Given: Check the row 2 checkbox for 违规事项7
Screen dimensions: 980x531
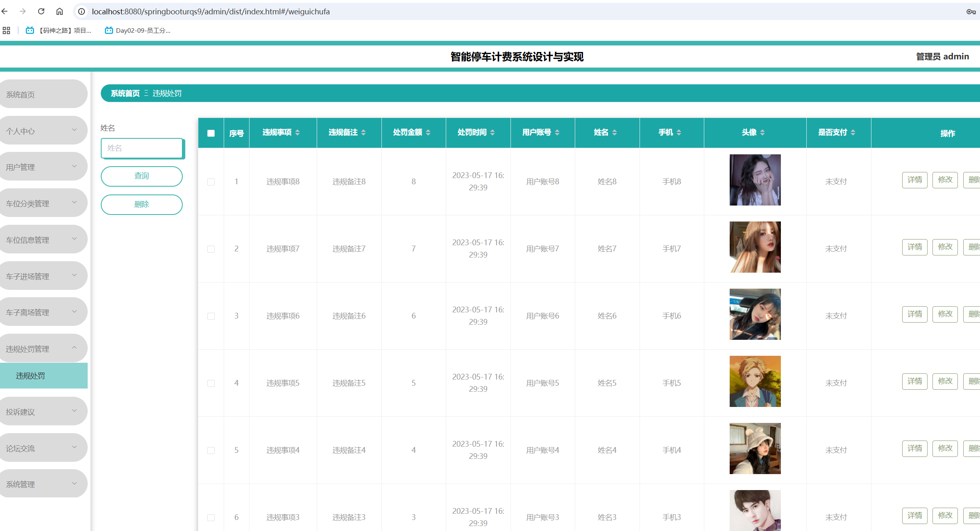Looking at the screenshot, I should (x=211, y=249).
